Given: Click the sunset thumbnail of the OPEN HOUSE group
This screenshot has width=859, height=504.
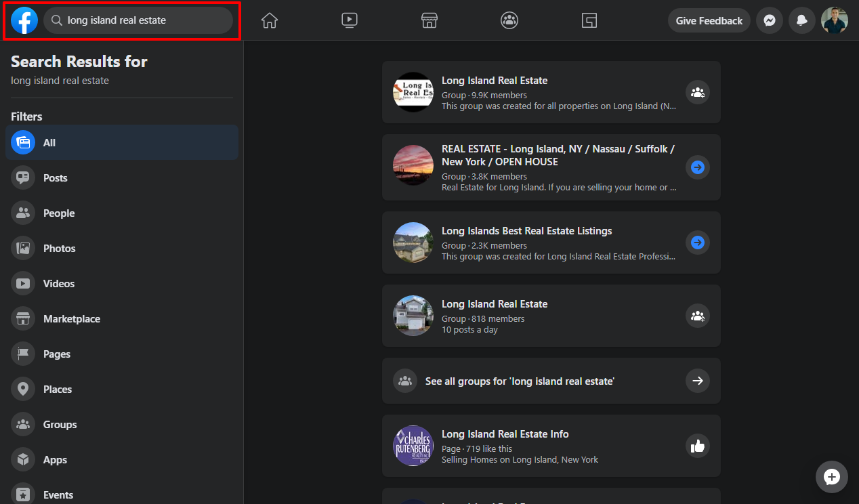Looking at the screenshot, I should pyautogui.click(x=413, y=167).
